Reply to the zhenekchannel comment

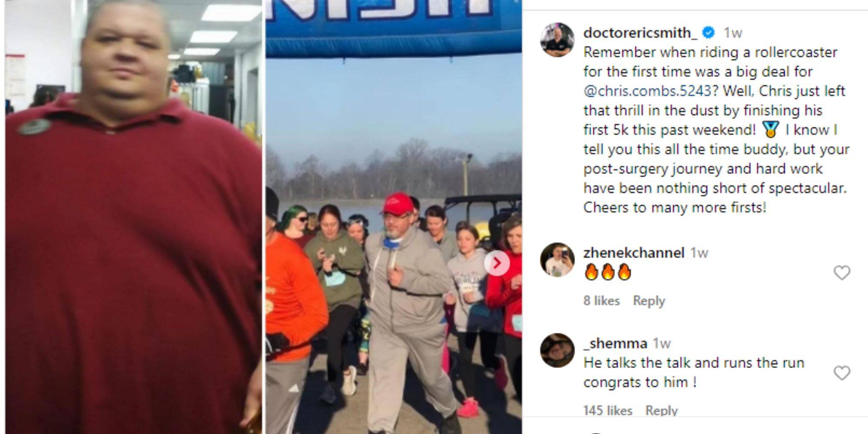point(649,301)
